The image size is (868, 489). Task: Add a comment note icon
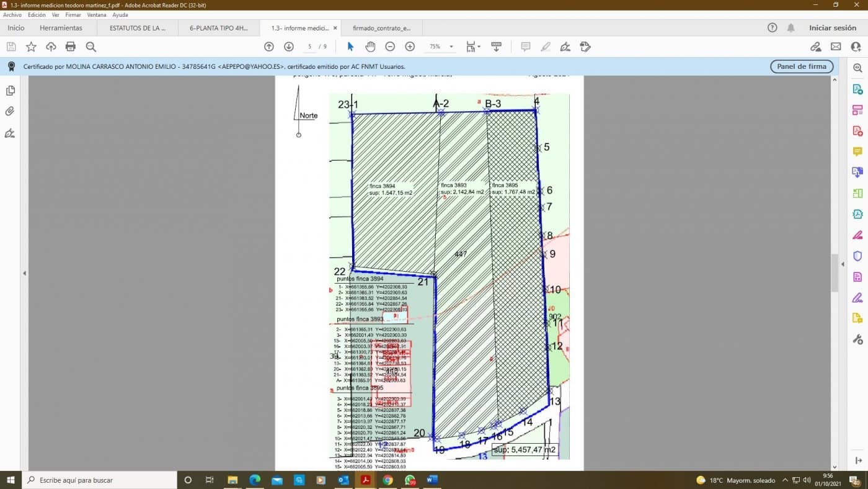[x=526, y=47]
